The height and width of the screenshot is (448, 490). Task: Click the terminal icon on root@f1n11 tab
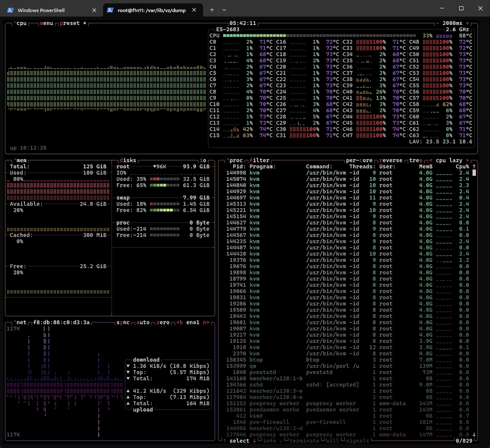pyautogui.click(x=110, y=10)
